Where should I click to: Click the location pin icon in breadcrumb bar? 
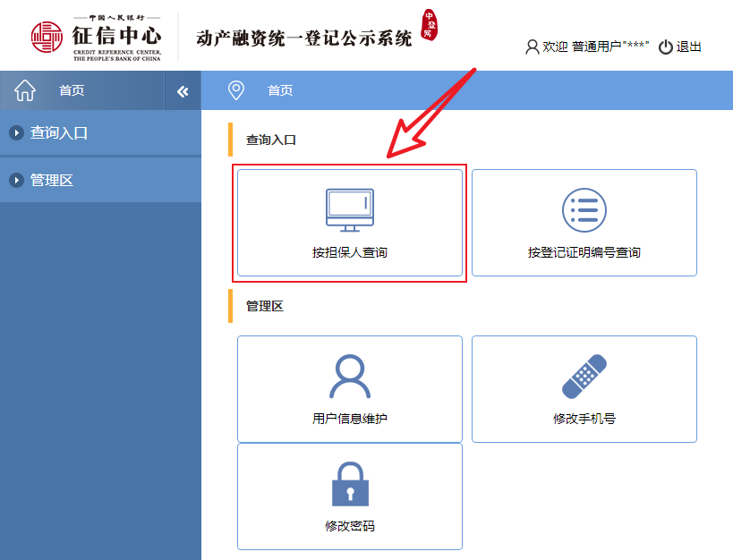coord(236,90)
